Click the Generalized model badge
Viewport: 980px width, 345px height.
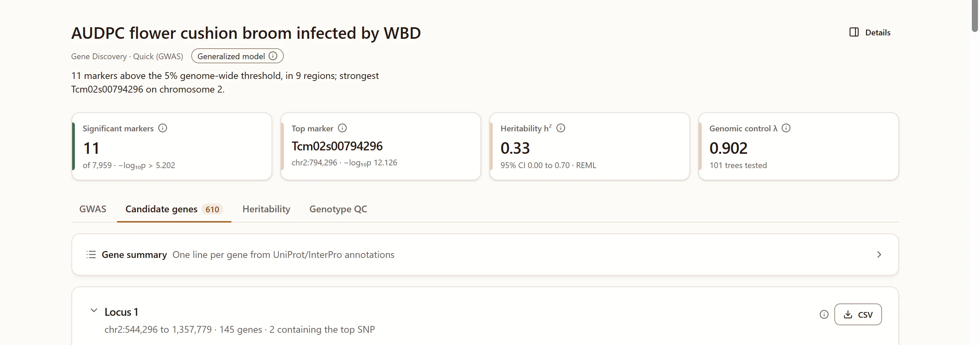click(238, 56)
